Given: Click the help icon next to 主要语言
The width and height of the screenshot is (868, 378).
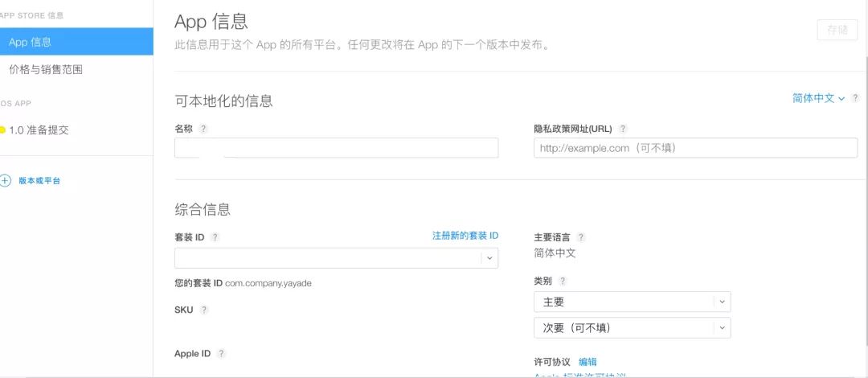Looking at the screenshot, I should [580, 237].
